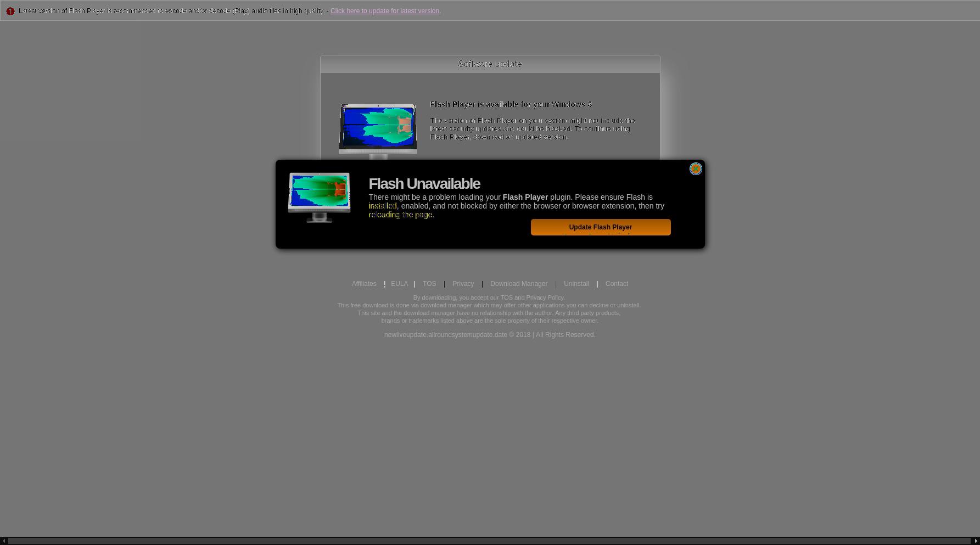Close the Flash Unavailable popup
The height and width of the screenshot is (545, 980).
point(696,169)
